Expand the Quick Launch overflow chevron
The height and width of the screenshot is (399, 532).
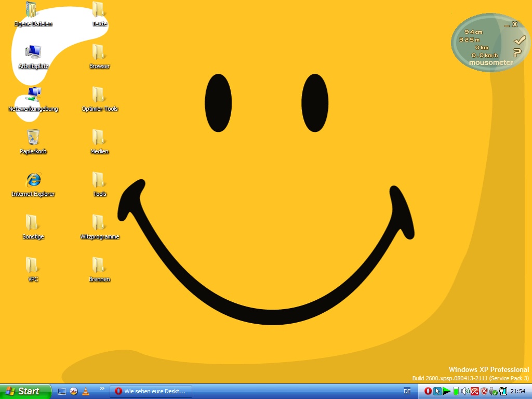(x=102, y=389)
